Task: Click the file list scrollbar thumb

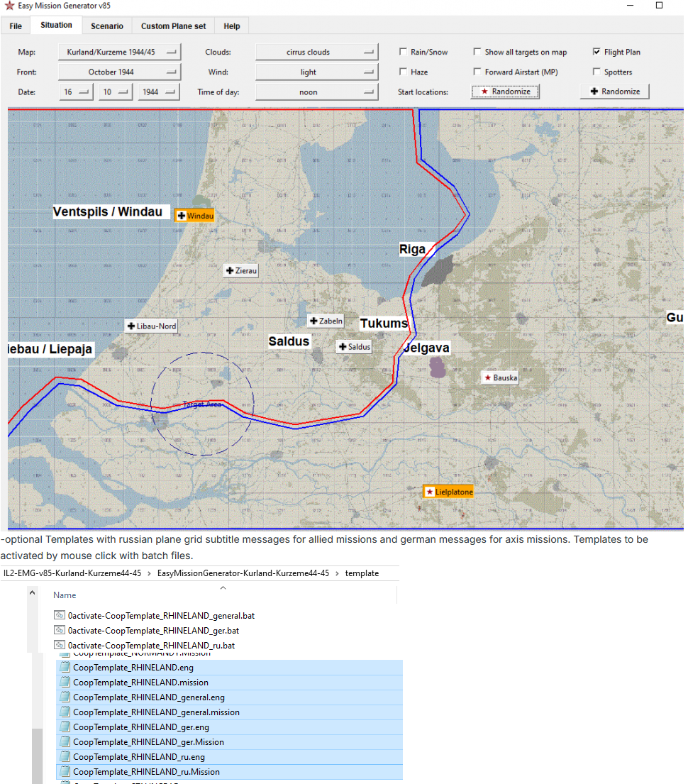Action: pos(37,756)
